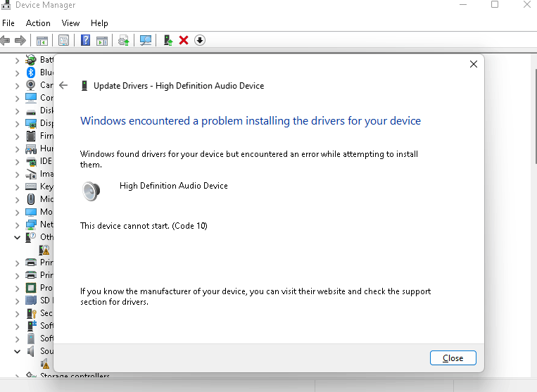The image size is (537, 392).
Task: Open the blue Help question-mark icon
Action: (x=85, y=40)
